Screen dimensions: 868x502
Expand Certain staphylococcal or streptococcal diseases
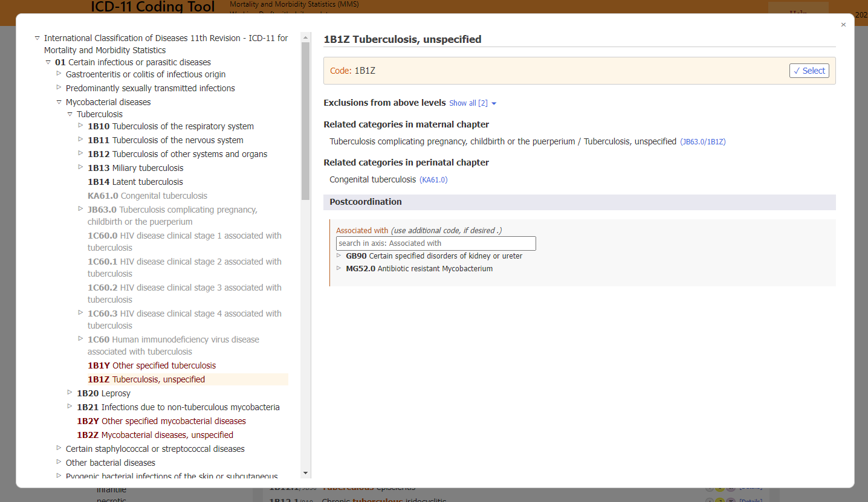click(59, 448)
